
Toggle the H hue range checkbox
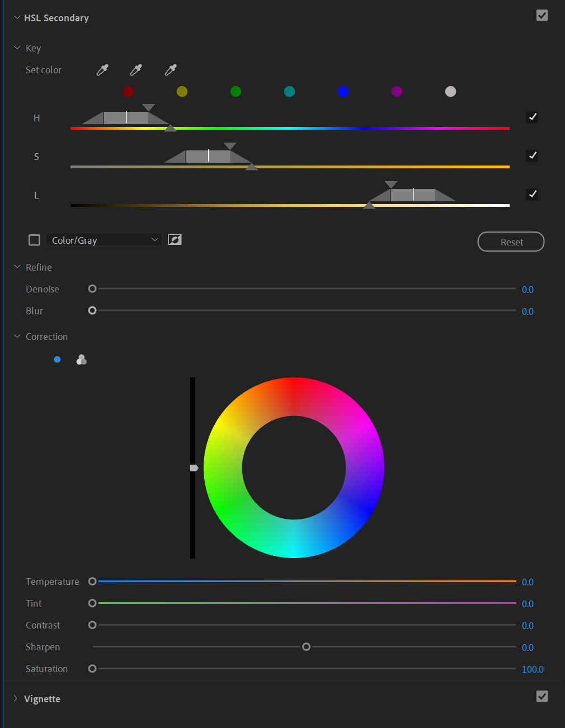532,117
